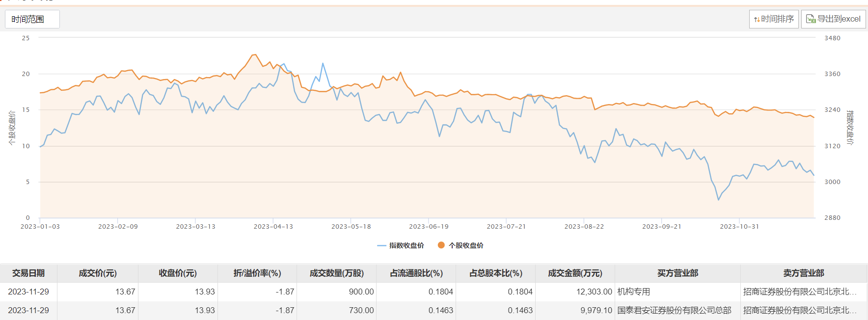Open the 时间范围 date range selector
The image size is (868, 320).
pos(32,19)
